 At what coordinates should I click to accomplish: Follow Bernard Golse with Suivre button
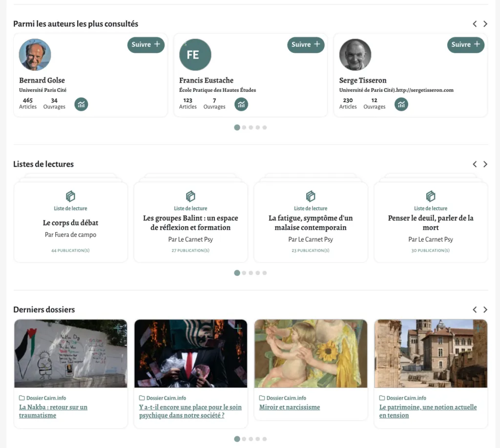coord(146,44)
